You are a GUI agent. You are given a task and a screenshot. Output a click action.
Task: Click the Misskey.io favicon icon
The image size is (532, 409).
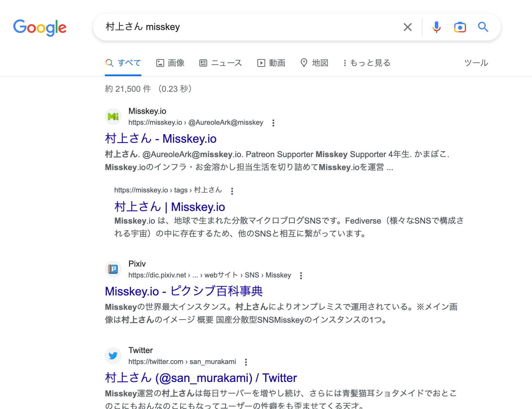[x=113, y=117]
